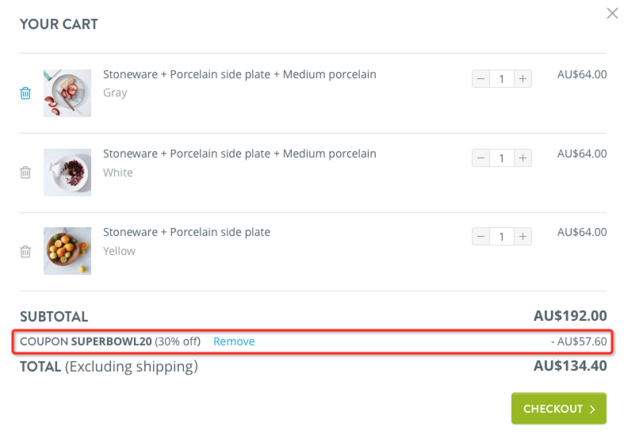The height and width of the screenshot is (436, 638).
Task: Remove the White plate item with trash icon
Action: 25,172
